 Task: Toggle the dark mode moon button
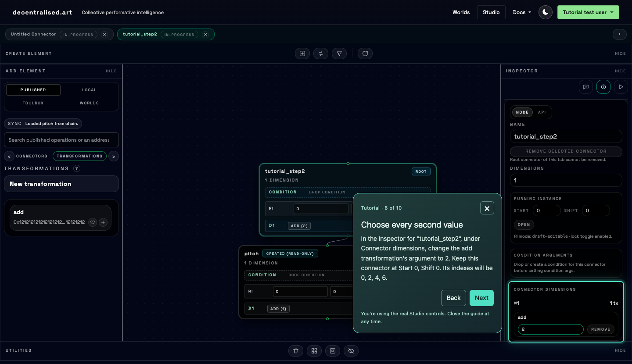click(x=546, y=12)
